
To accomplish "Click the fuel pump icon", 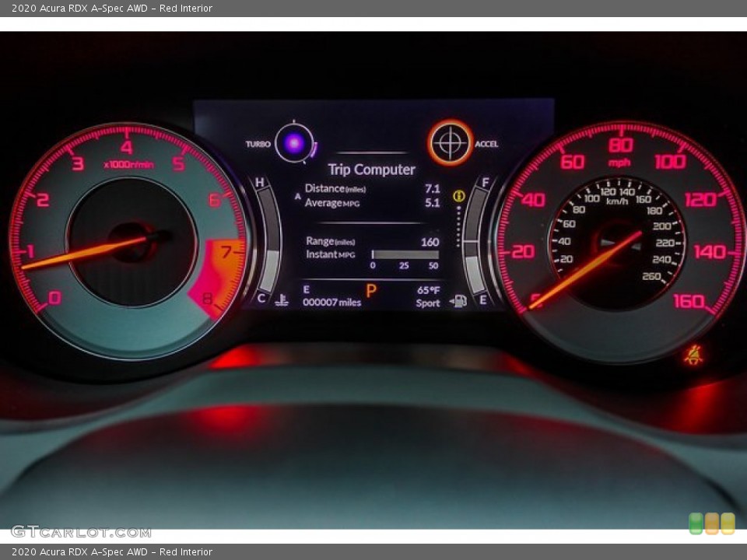I will point(458,301).
